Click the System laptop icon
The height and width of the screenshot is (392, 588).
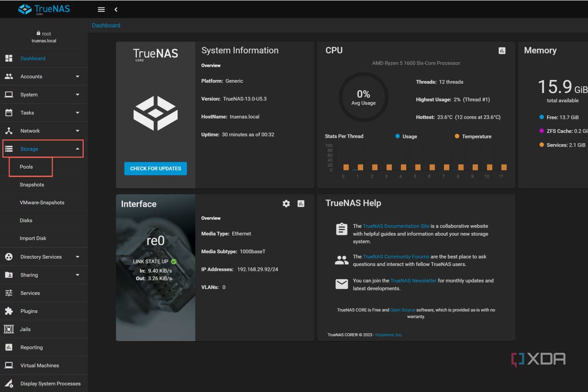click(x=9, y=94)
